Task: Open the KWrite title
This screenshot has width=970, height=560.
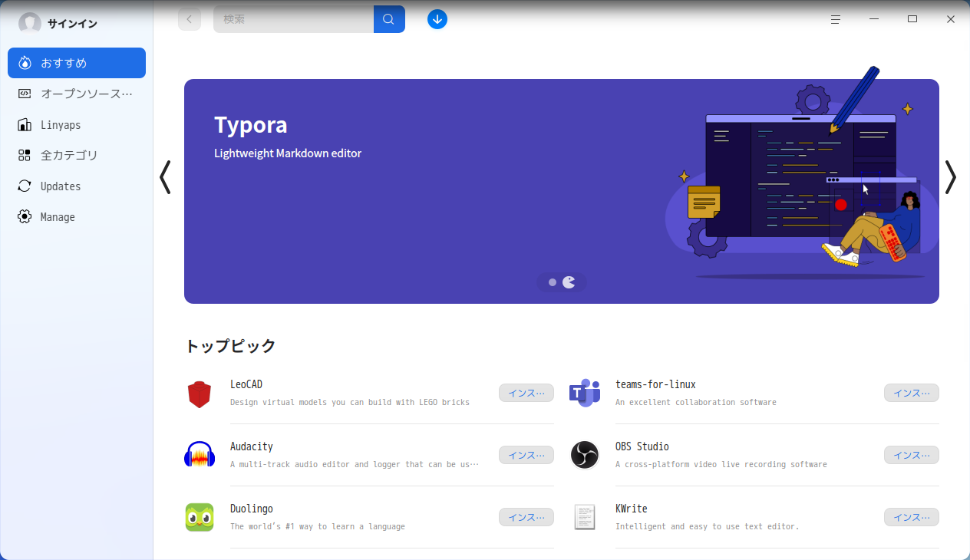Action: point(632,509)
